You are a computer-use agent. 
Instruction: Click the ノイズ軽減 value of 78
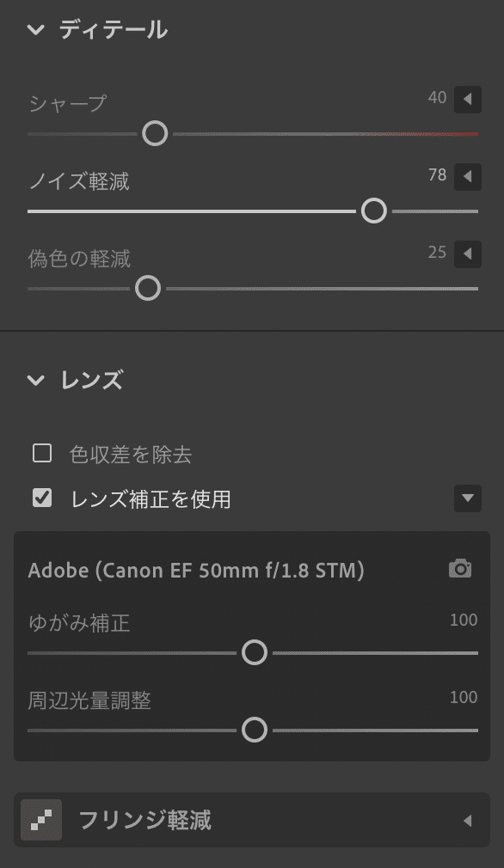click(437, 175)
